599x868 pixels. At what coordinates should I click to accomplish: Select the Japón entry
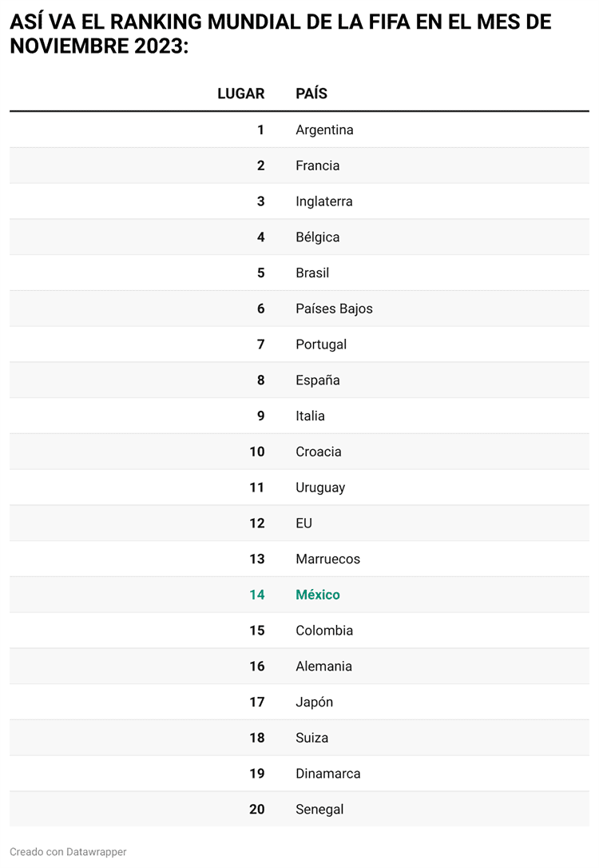click(x=314, y=702)
